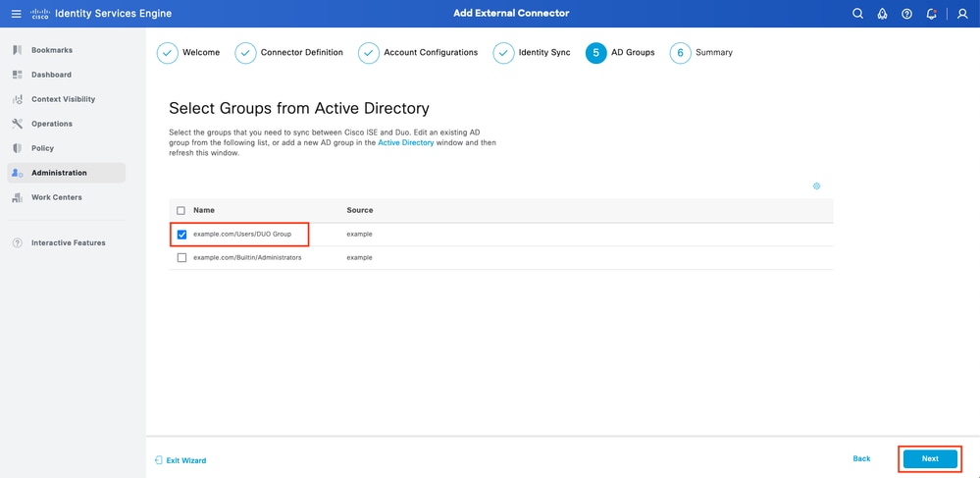The height and width of the screenshot is (478, 980).
Task: Select example.com/Builtin/Administrators row text
Action: point(247,257)
